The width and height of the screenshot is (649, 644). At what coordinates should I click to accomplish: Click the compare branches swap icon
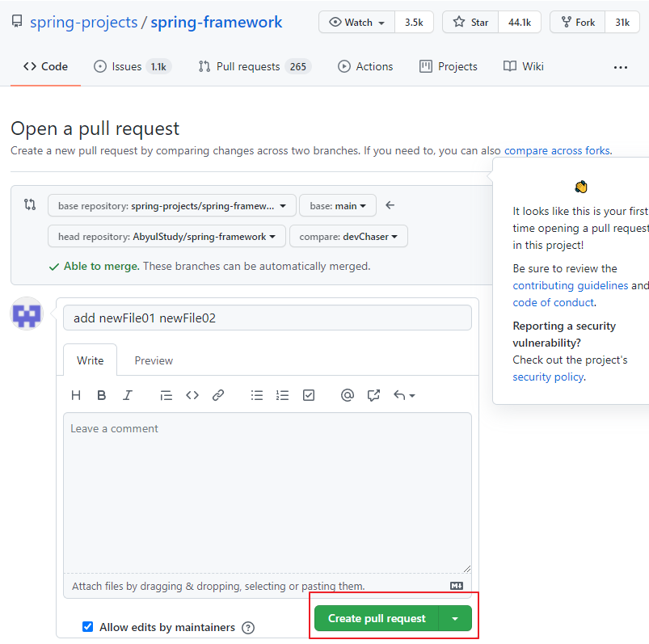tap(30, 204)
